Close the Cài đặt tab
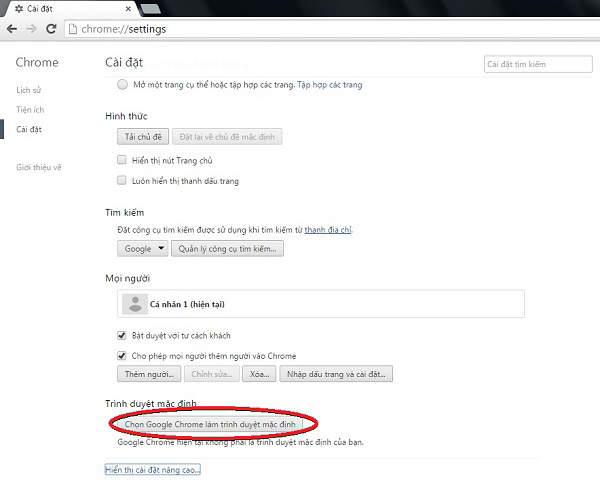 (x=122, y=9)
